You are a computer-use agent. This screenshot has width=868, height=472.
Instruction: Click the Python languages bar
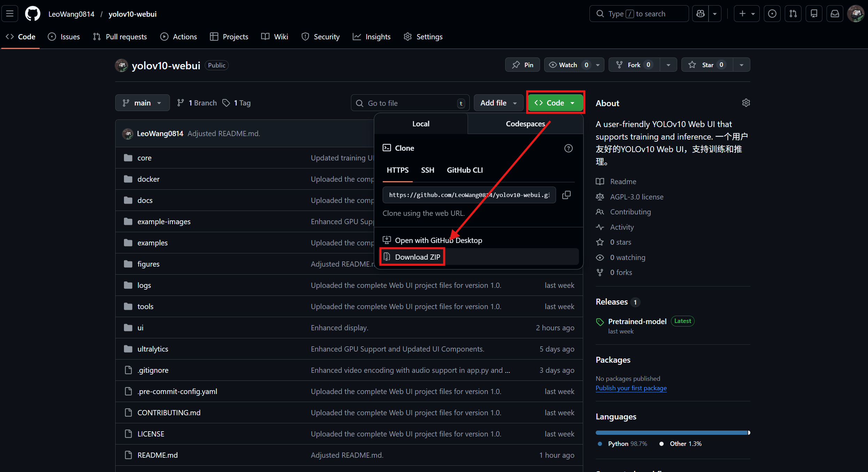[671, 433]
